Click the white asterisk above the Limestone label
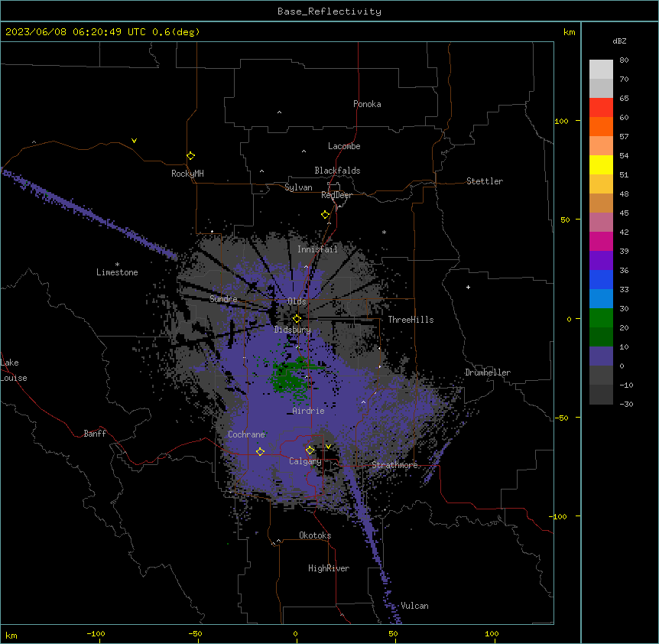Viewport: 659px width, 644px height. 117,265
